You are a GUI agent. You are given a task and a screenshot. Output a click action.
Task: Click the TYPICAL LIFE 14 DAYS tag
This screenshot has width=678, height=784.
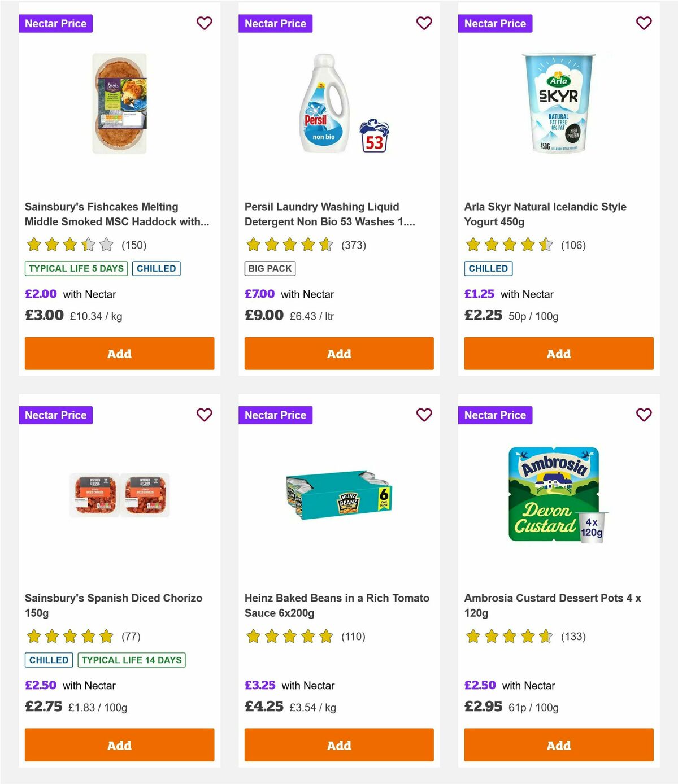[131, 660]
